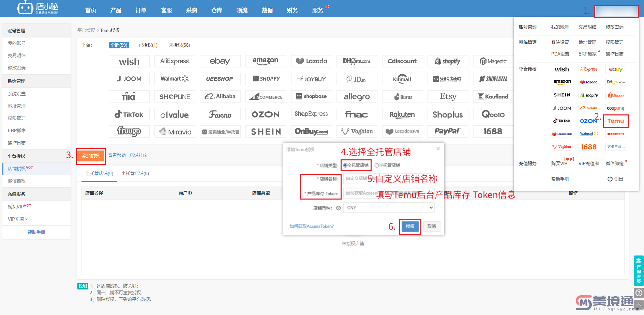Click the Temu icon in dropdown panel
The width and height of the screenshot is (644, 315).
pos(616,121)
